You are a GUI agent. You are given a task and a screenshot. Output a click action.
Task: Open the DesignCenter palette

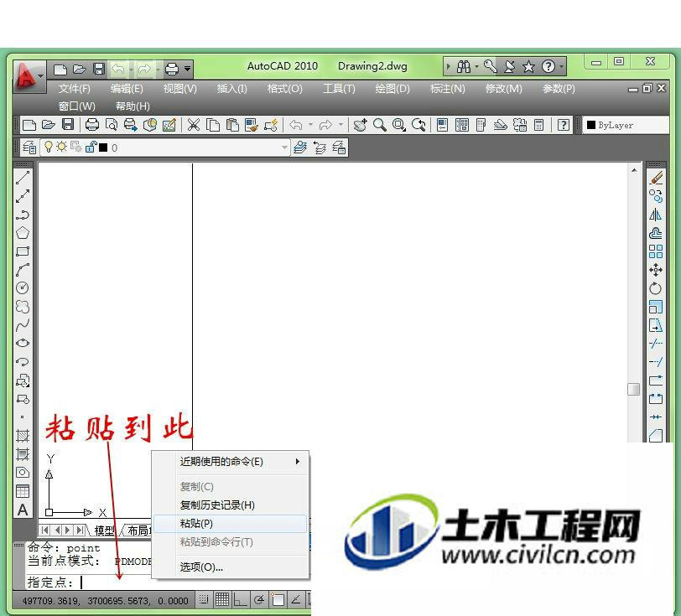coord(461,125)
